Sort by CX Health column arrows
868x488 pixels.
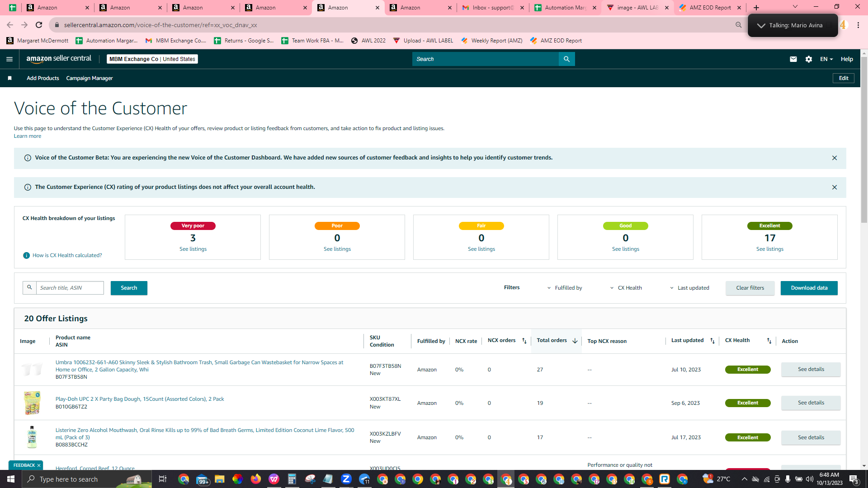tap(769, 341)
